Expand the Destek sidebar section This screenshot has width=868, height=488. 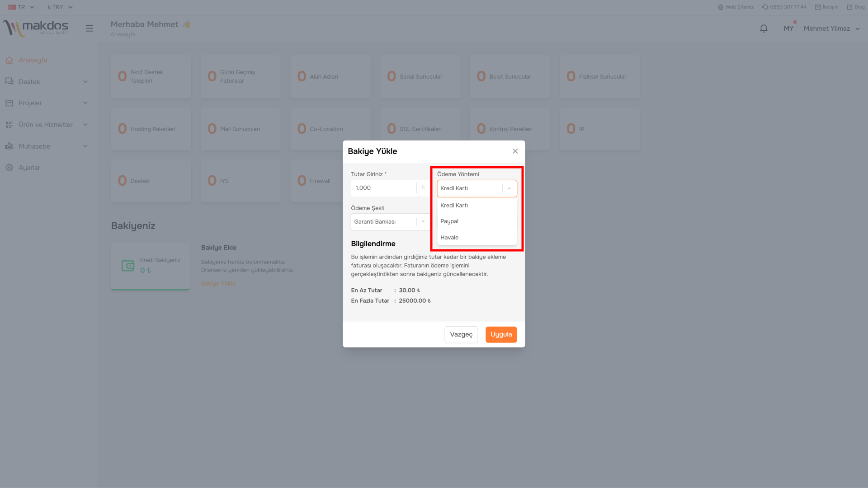pyautogui.click(x=85, y=82)
